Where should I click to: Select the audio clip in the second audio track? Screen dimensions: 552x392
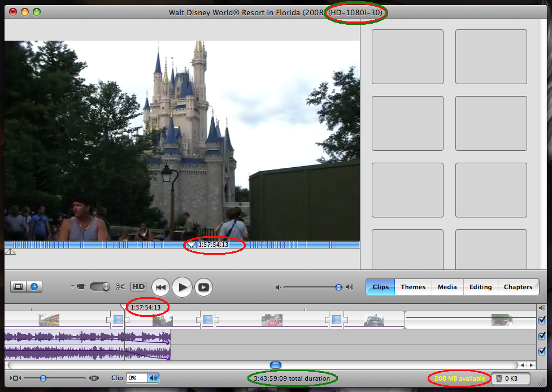[88, 352]
